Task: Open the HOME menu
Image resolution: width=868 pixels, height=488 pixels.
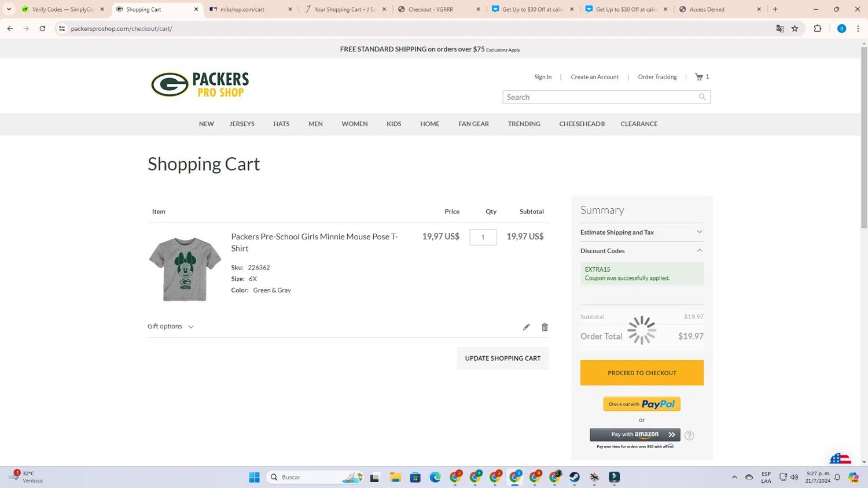Action: 430,124
